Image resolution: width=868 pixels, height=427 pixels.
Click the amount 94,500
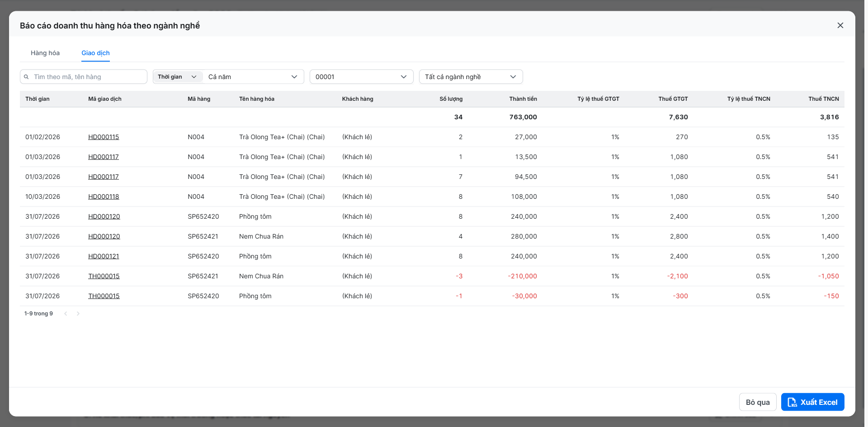point(526,177)
